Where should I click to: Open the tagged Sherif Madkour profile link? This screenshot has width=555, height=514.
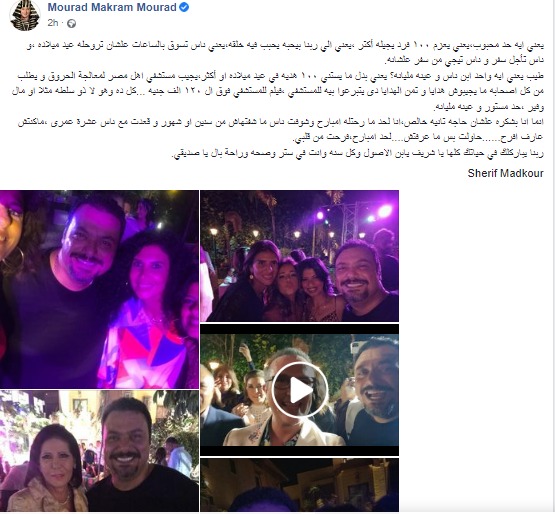point(505,173)
